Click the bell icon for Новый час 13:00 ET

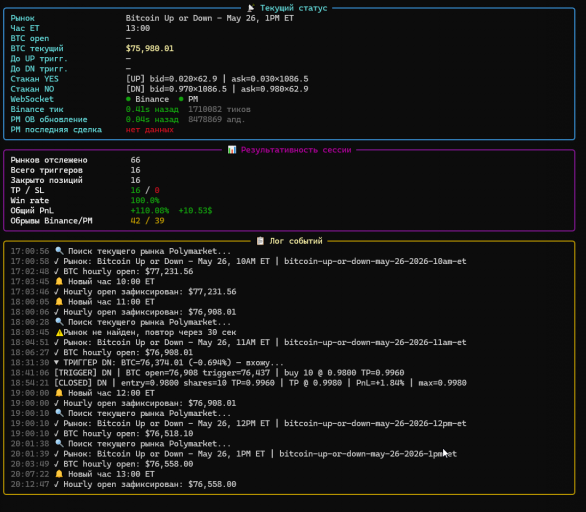tap(59, 474)
